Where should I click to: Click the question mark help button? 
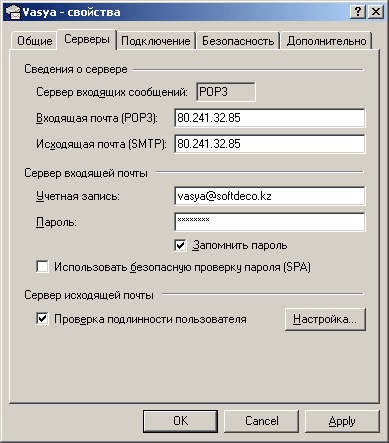(358, 12)
